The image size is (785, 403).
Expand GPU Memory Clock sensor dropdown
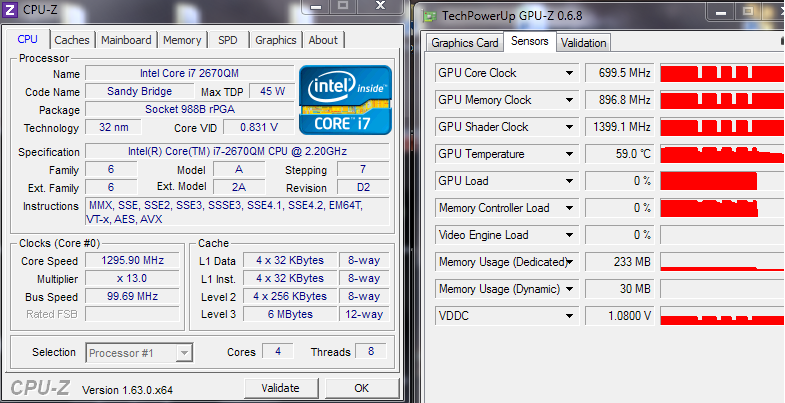[569, 100]
